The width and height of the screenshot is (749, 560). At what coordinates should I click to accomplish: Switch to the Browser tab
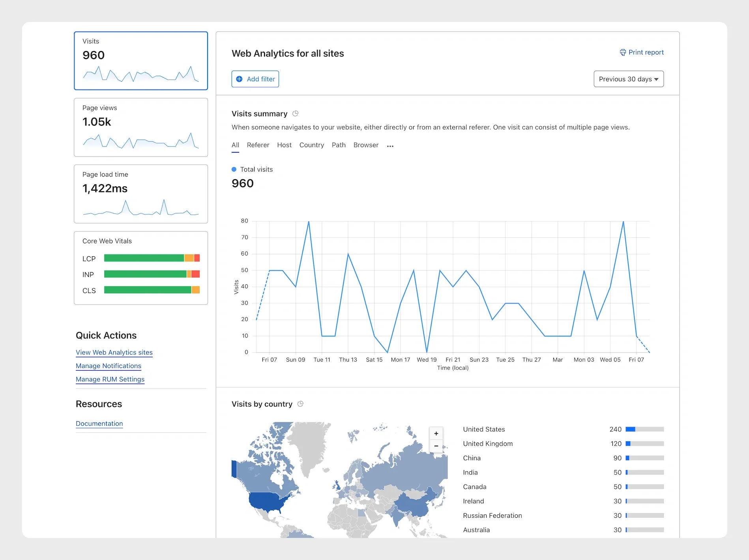click(x=366, y=145)
